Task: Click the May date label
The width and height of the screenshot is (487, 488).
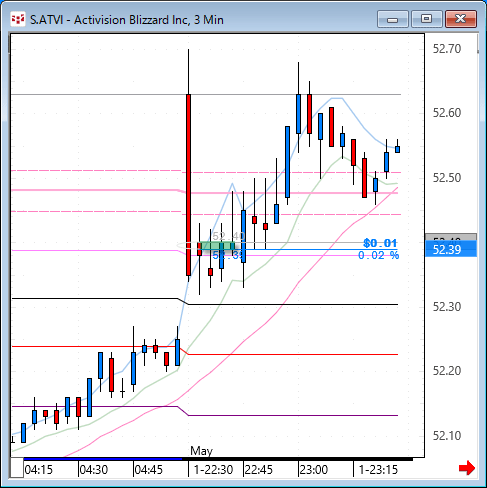Action: coord(201,451)
